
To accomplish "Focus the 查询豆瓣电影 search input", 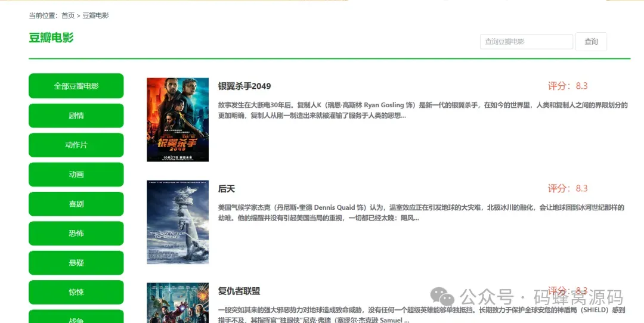I will [527, 42].
